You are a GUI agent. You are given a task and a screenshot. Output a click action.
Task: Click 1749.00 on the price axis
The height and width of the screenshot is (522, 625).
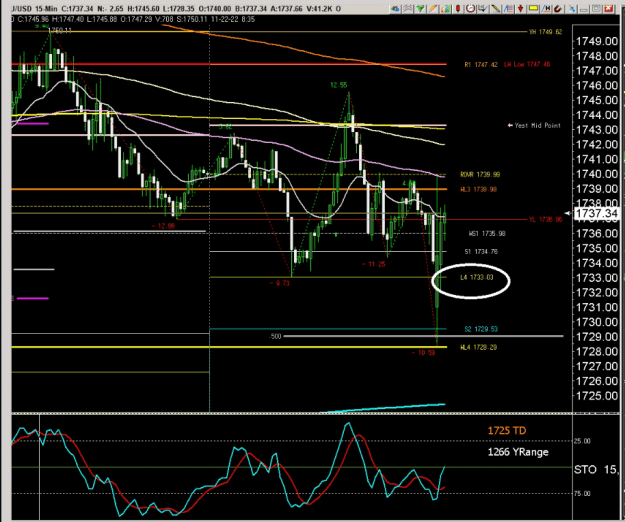pyautogui.click(x=596, y=41)
